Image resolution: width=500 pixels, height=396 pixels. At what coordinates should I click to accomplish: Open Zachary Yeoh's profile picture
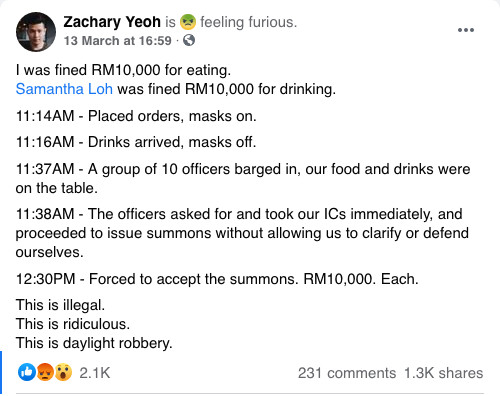pyautogui.click(x=36, y=32)
